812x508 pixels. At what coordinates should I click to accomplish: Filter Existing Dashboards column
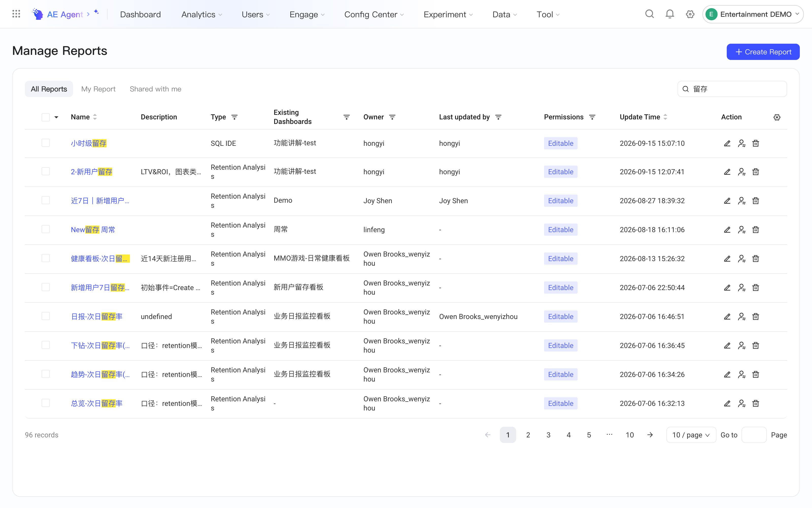pos(347,117)
